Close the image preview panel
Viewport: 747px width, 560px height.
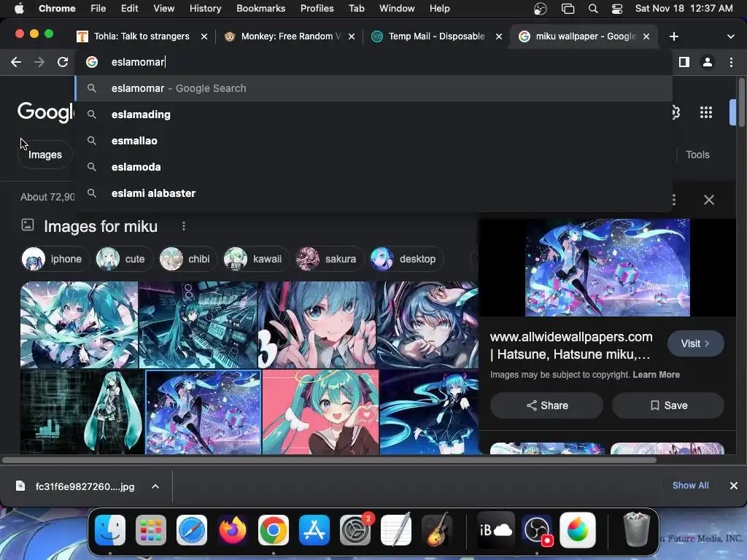[x=709, y=200]
